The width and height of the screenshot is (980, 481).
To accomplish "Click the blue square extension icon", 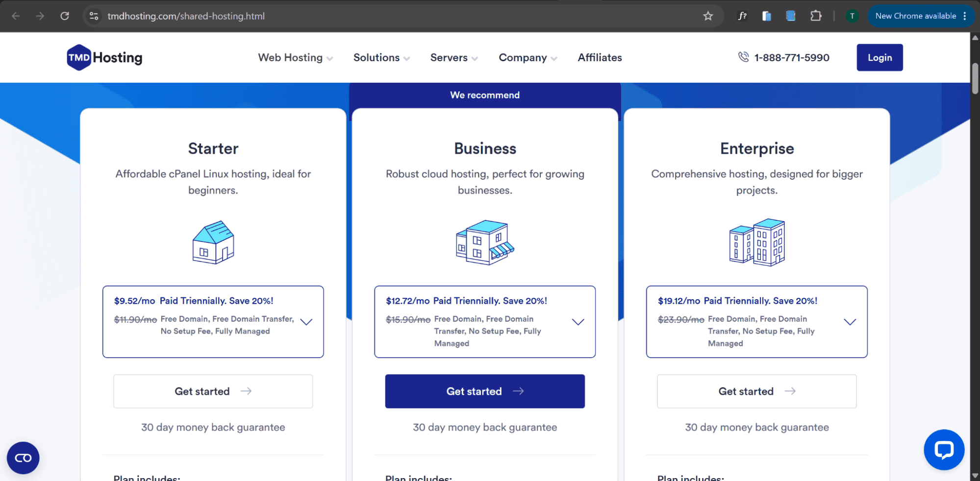I will [791, 16].
